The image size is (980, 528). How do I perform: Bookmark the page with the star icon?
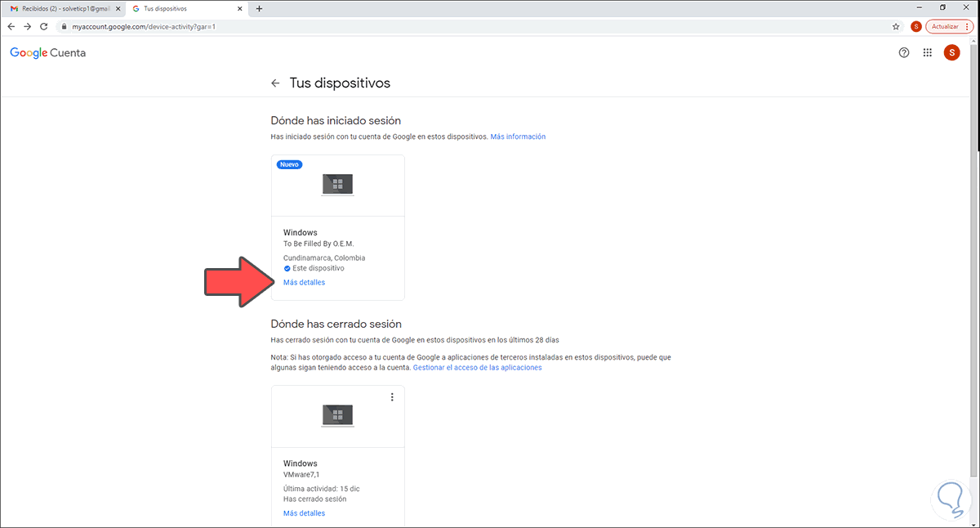896,26
